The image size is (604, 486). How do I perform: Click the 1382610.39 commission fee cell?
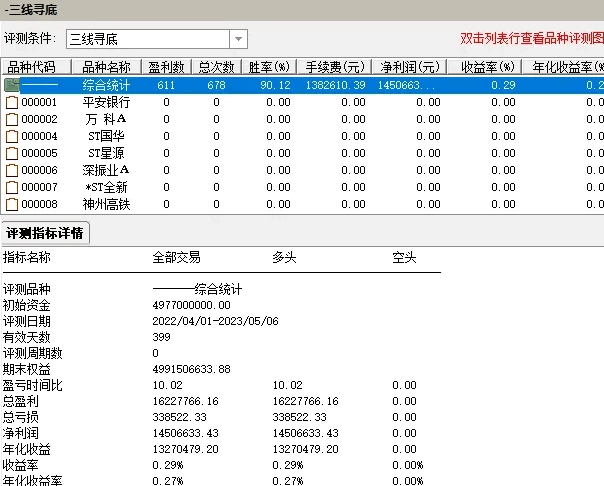[x=336, y=85]
